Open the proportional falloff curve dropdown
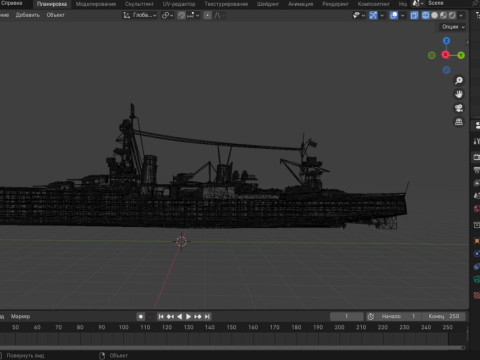The height and width of the screenshot is (360, 480). click(x=218, y=15)
